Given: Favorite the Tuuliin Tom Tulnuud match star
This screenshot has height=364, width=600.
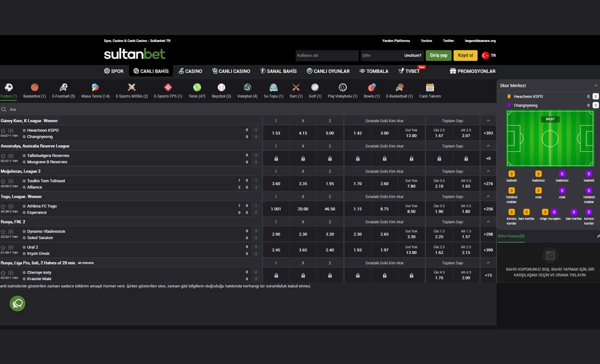Looking at the screenshot, I should coord(3,181).
